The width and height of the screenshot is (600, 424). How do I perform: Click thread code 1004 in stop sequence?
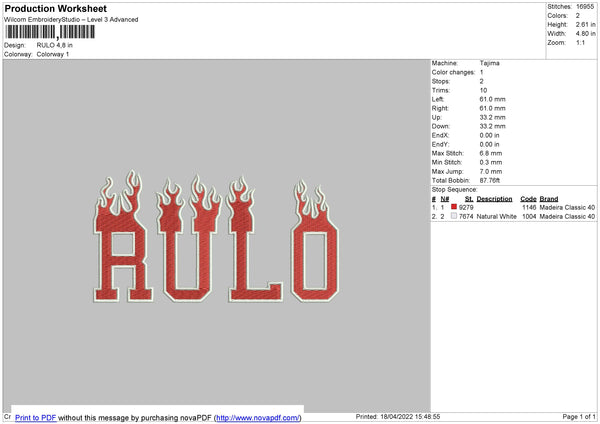click(529, 217)
